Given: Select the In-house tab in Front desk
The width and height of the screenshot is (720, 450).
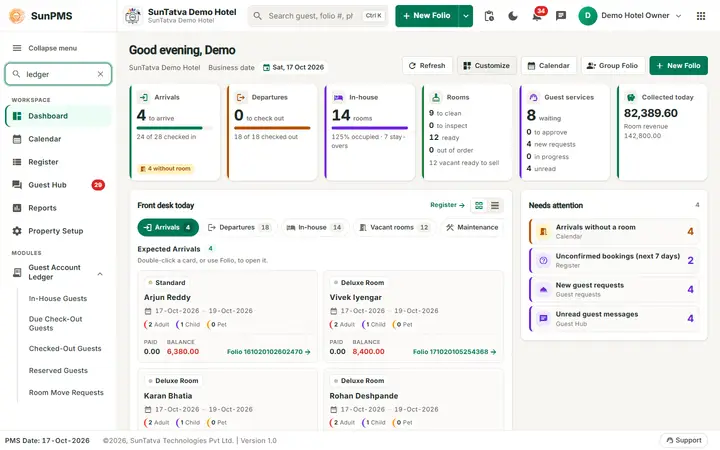Looking at the screenshot, I should point(315,227).
